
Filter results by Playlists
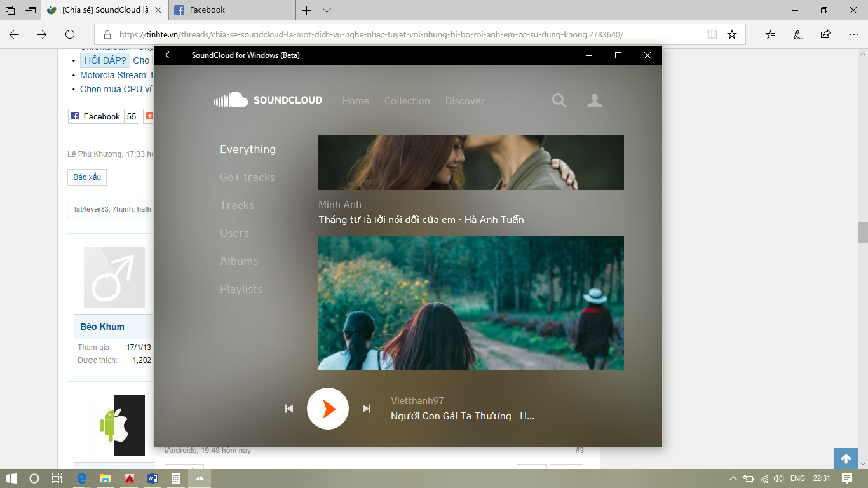click(241, 289)
